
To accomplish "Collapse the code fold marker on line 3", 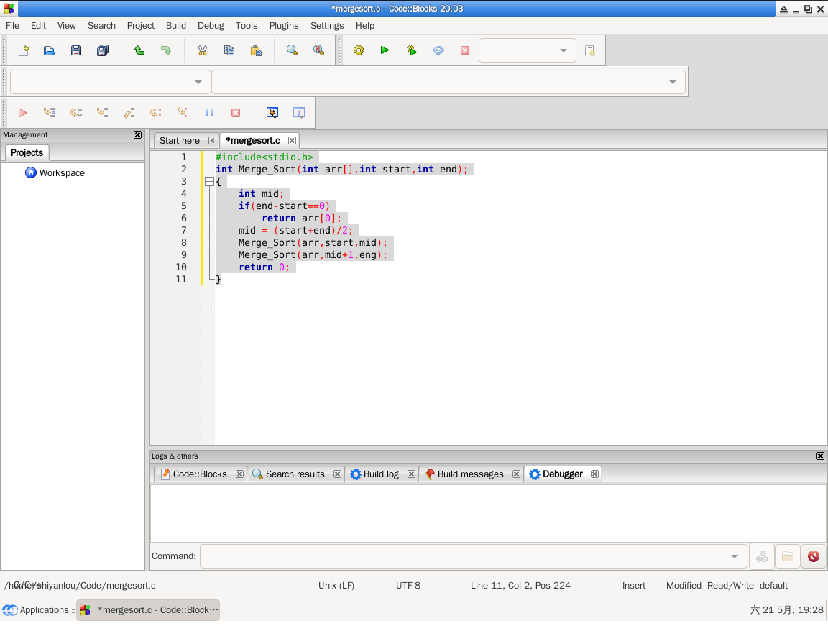I will pos(209,182).
